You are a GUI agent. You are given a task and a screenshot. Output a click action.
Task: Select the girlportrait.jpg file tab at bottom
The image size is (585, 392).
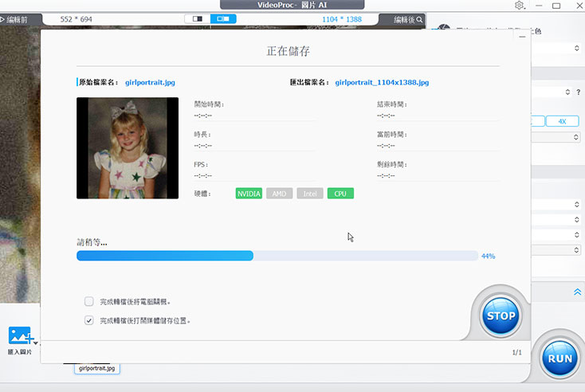pyautogui.click(x=97, y=369)
